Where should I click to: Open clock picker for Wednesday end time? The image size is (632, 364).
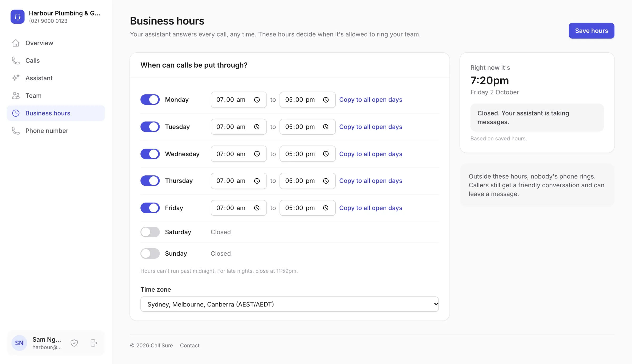[326, 154]
